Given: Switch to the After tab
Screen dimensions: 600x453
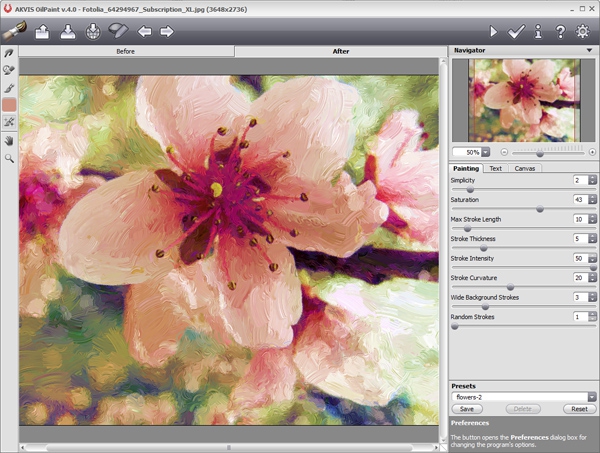Looking at the screenshot, I should [x=341, y=51].
